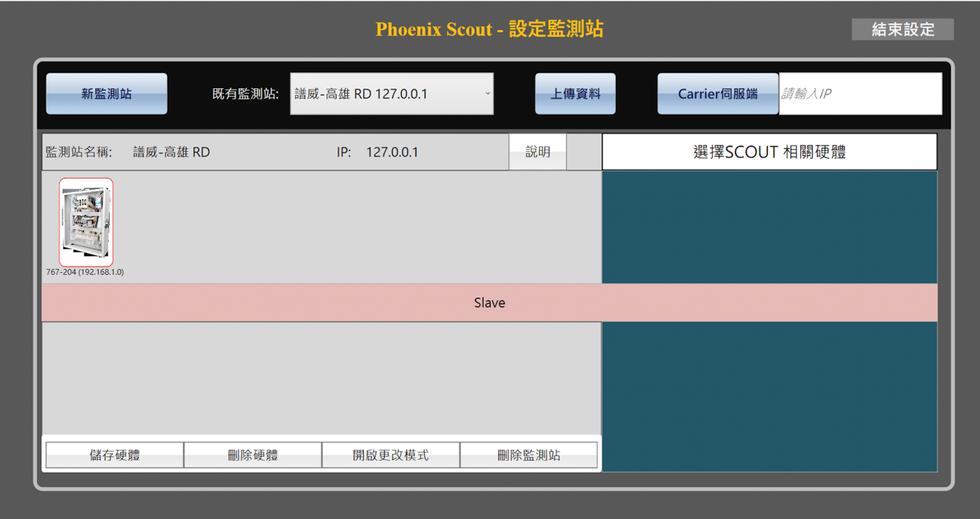Click 結束設定 to exit setup
980x519 pixels.
(902, 29)
